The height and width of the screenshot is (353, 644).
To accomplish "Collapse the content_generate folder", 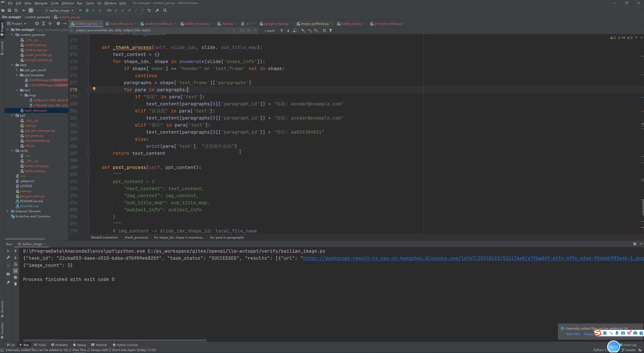I will (12, 35).
